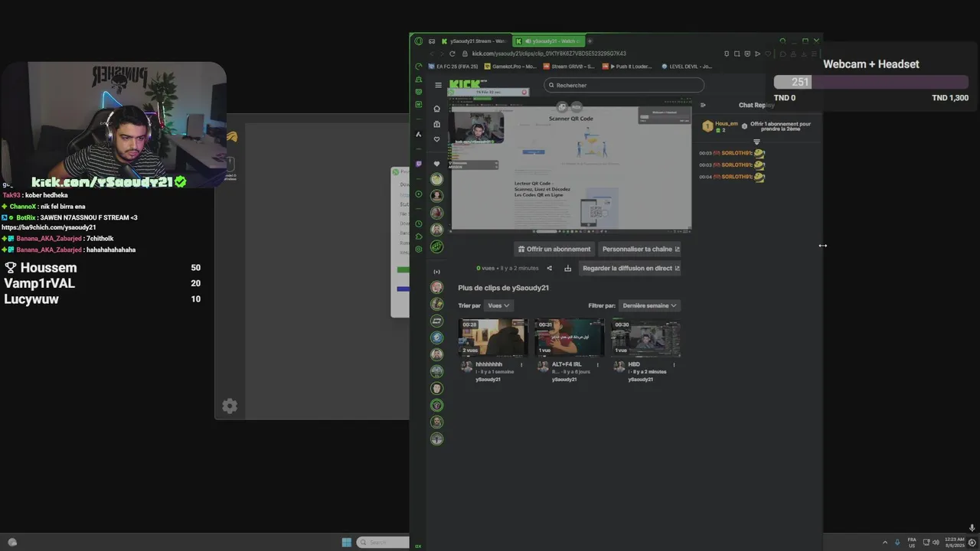980x551 pixels.
Task: Click FRA language indicator in taskbar
Action: [912, 542]
